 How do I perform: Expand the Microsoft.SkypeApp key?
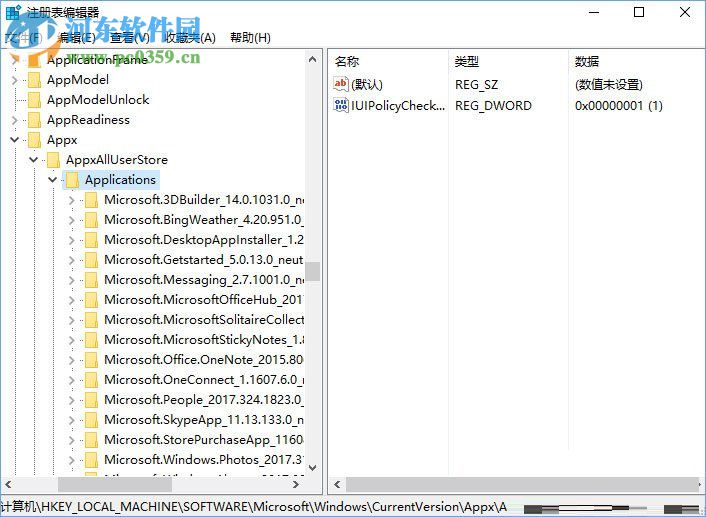click(x=72, y=419)
